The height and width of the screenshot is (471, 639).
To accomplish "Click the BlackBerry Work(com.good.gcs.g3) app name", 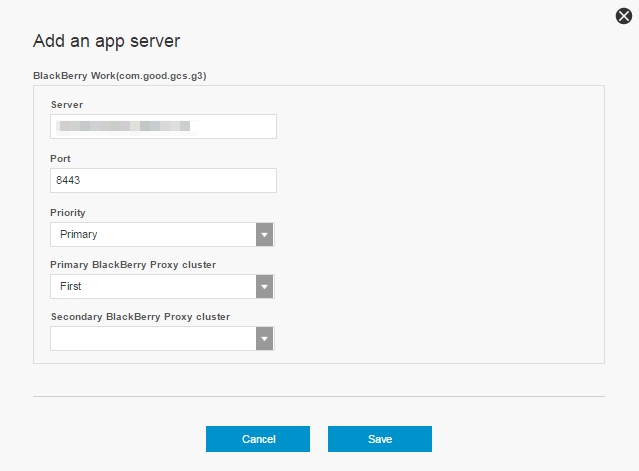I will coord(120,75).
